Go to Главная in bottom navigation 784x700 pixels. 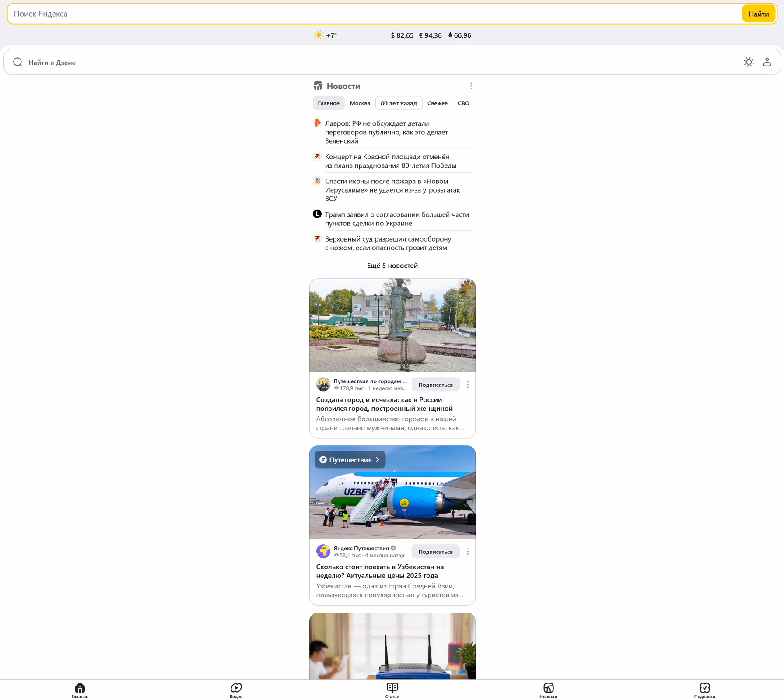(x=80, y=690)
